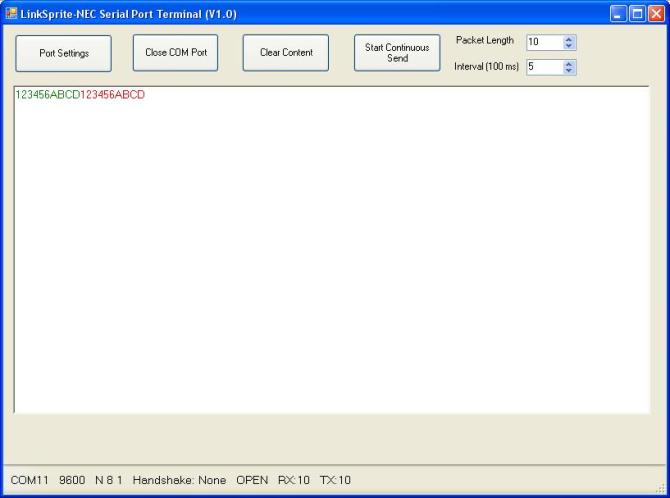Image resolution: width=670 pixels, height=498 pixels.
Task: Click inside the Packet Length value field
Action: coord(543,43)
